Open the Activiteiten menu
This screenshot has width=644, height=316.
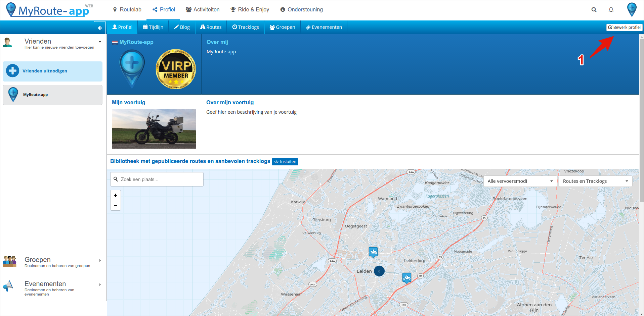point(203,10)
